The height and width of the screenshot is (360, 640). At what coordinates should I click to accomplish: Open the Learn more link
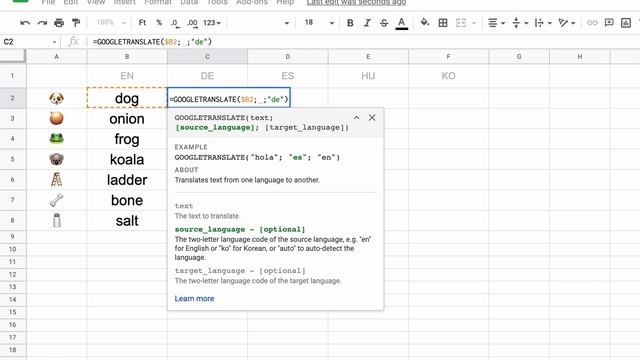194,298
